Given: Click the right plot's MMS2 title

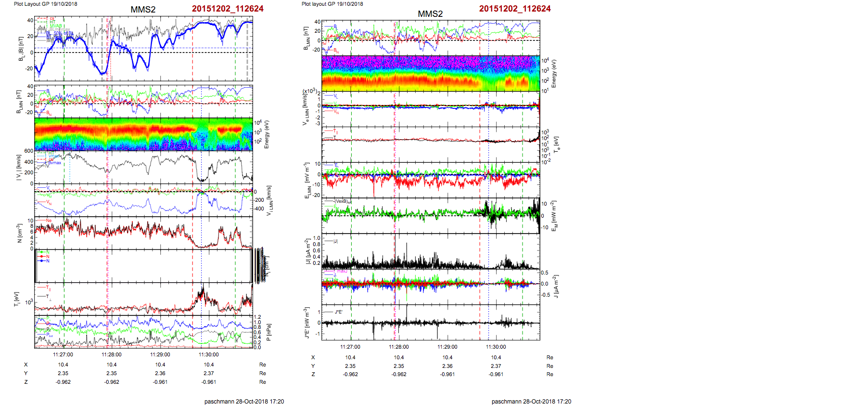Looking at the screenshot, I should (430, 14).
